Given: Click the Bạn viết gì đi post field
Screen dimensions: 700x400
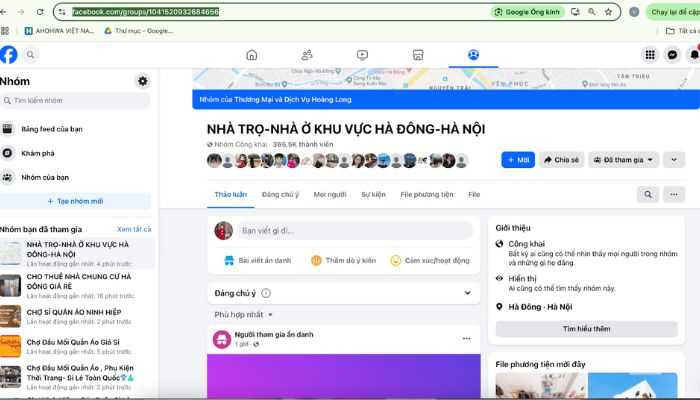Looking at the screenshot, I should (355, 231).
